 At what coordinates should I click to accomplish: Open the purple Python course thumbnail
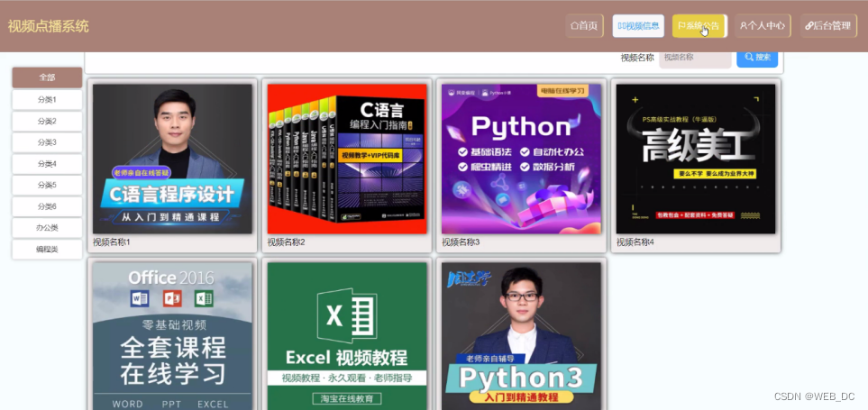point(522,159)
